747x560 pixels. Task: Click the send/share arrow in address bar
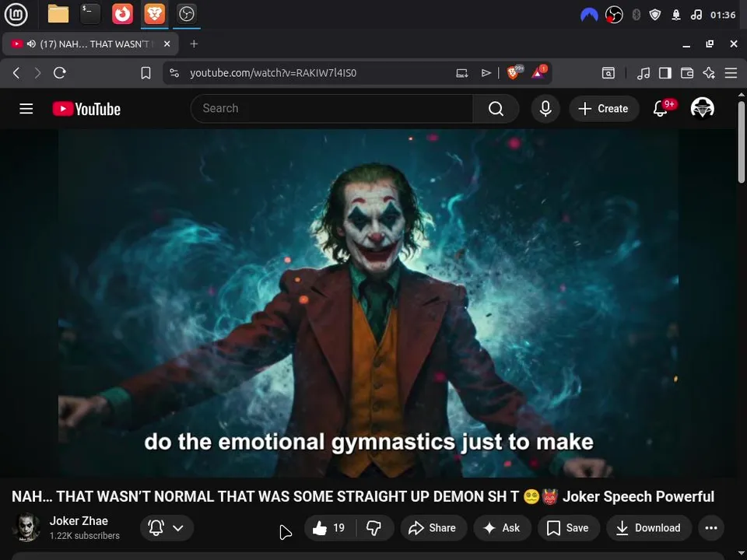(486, 73)
